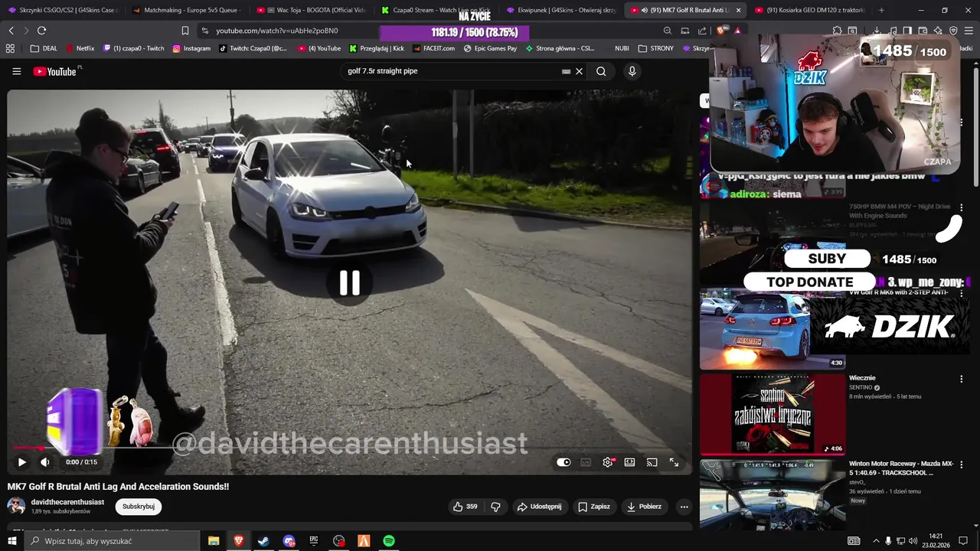
Task: Click the YouTube logo
Action: click(x=55, y=71)
